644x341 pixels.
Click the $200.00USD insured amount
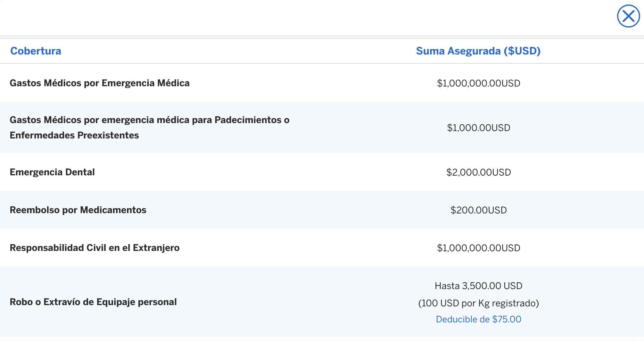click(x=478, y=210)
